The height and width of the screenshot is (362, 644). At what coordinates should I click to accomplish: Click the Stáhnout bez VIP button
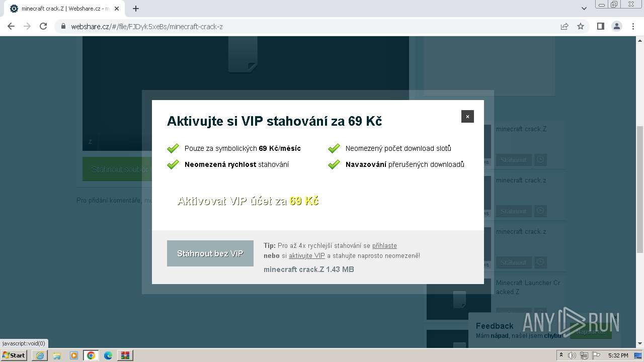[210, 253]
